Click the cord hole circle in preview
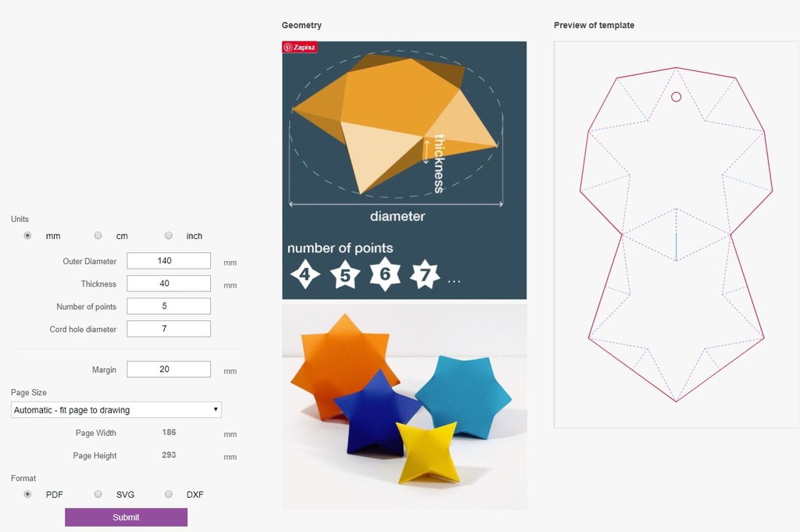This screenshot has width=800, height=532. click(676, 97)
